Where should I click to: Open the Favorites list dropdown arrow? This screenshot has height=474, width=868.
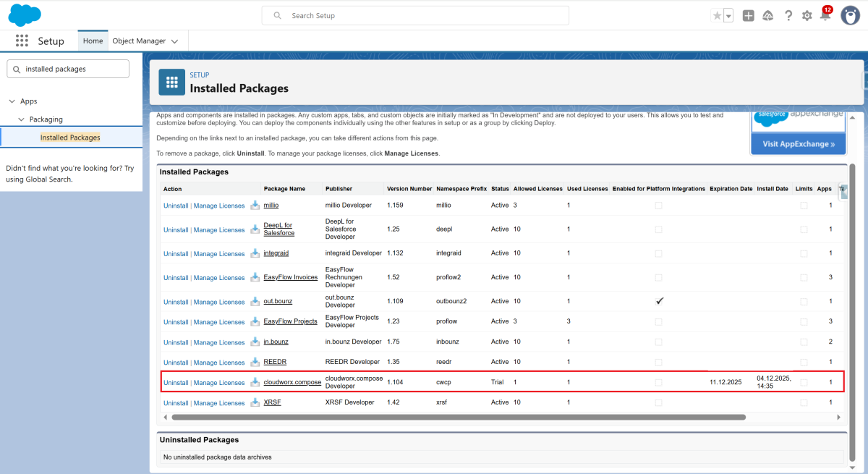click(x=728, y=15)
